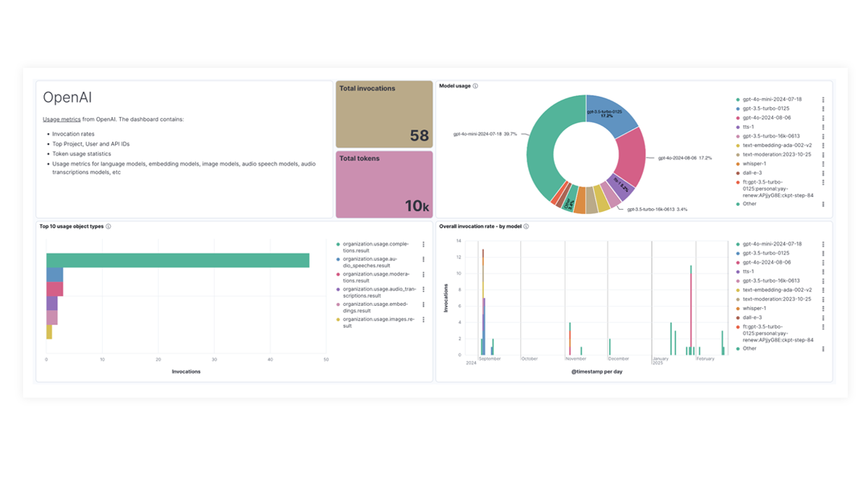This screenshot has height=488, width=868.
Task: Open tts-1 options in invocation rate legend
Action: point(823,272)
